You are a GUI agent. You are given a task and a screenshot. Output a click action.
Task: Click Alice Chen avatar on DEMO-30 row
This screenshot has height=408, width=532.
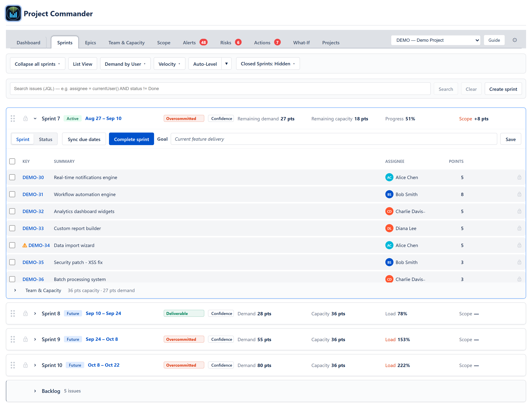[x=389, y=177]
